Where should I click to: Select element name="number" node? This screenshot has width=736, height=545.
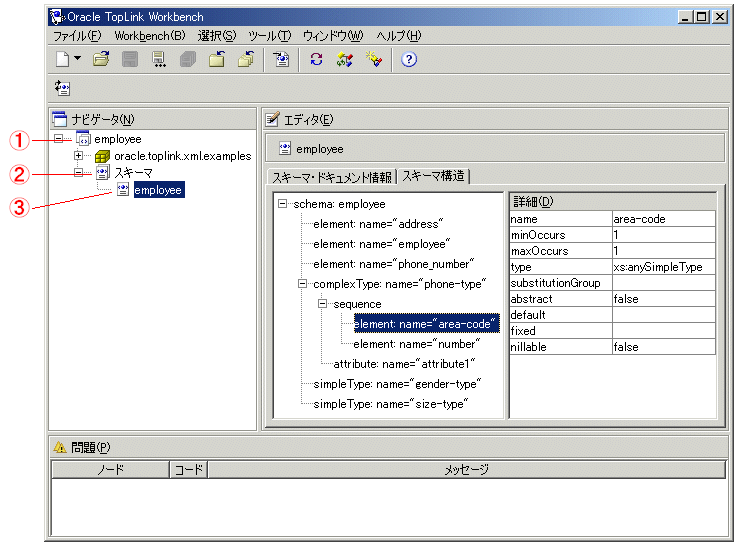[x=416, y=344]
